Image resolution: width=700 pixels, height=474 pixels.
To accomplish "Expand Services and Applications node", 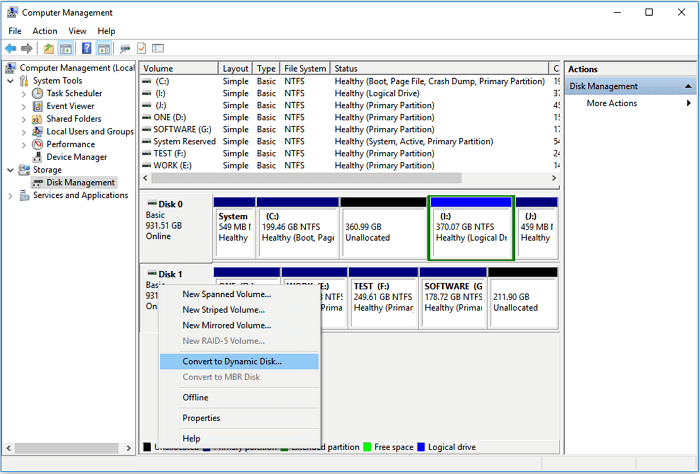I will pos(11,196).
